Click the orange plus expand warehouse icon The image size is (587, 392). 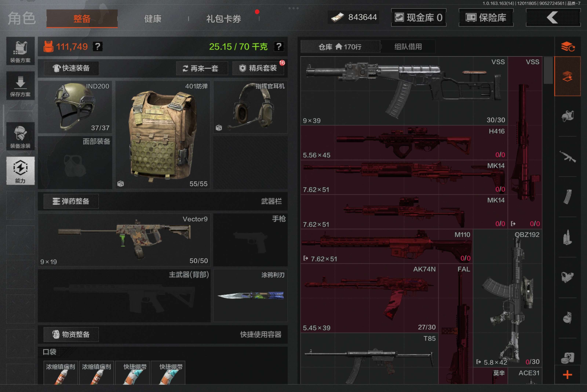[567, 374]
